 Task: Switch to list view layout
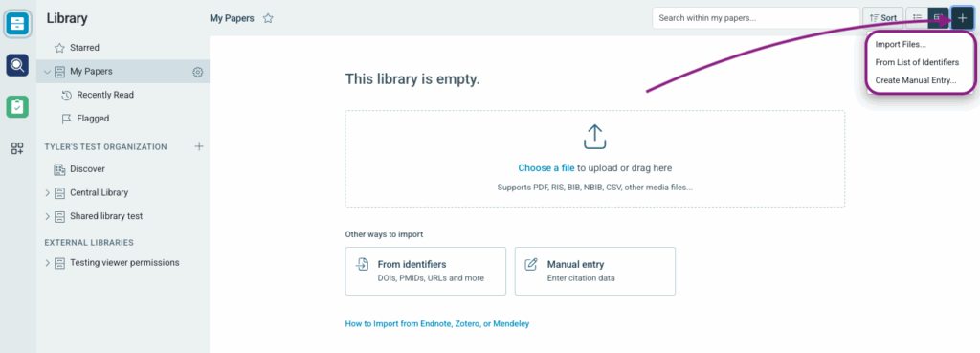click(x=917, y=18)
